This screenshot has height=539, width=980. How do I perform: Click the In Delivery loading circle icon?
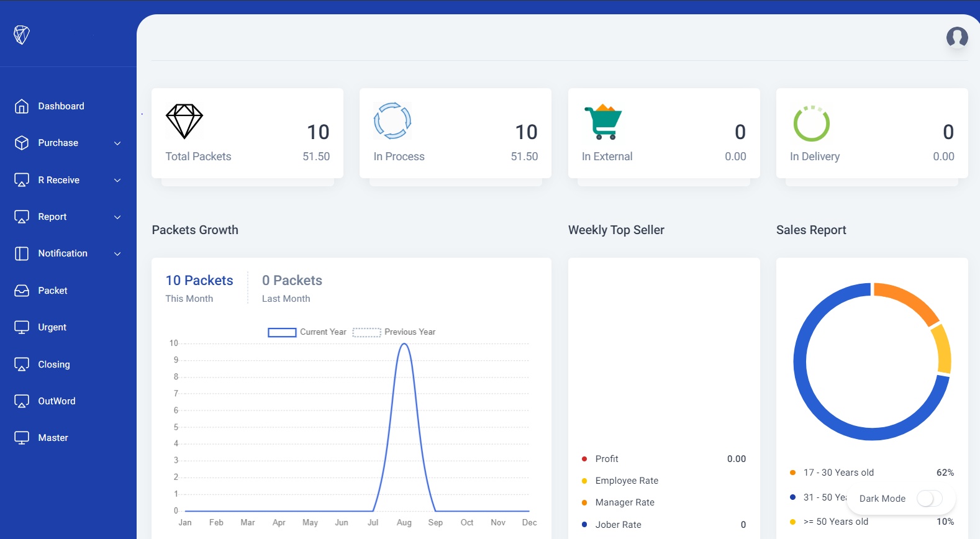[x=811, y=124]
